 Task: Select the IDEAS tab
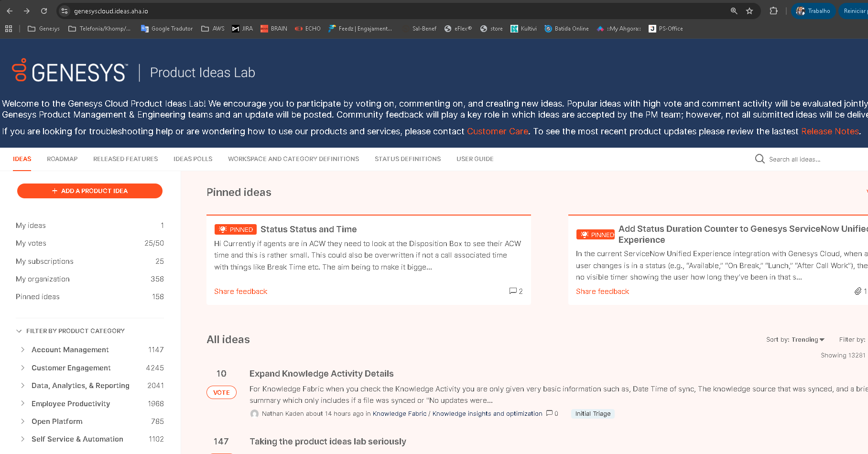point(22,159)
